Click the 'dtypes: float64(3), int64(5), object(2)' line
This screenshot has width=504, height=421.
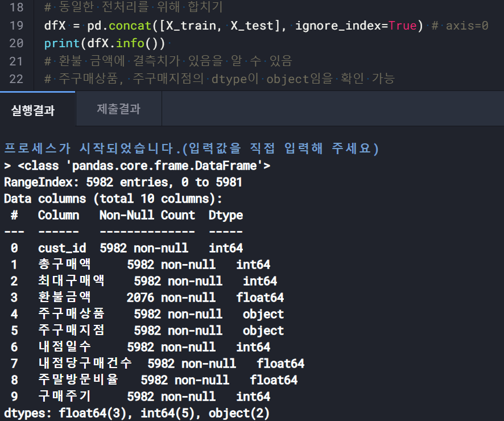[x=137, y=413]
